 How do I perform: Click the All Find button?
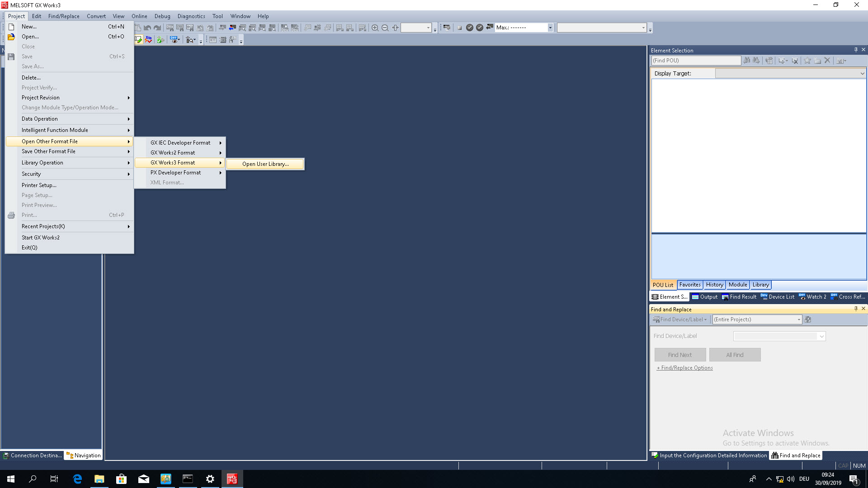tap(735, 355)
